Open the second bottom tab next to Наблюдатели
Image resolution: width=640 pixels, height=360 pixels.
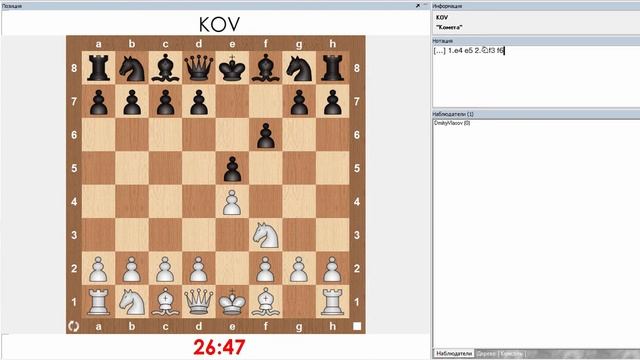click(x=486, y=353)
